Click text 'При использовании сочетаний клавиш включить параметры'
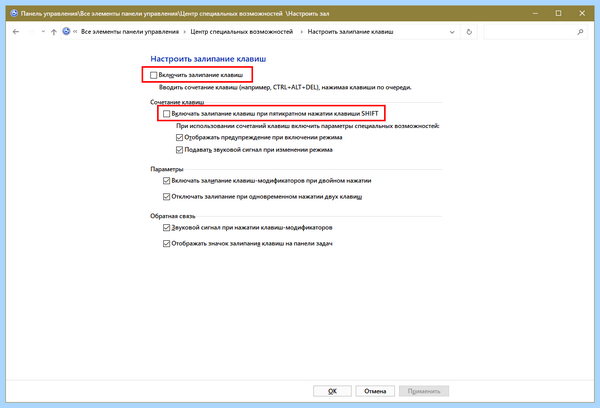The width and height of the screenshot is (600, 408). click(x=308, y=126)
